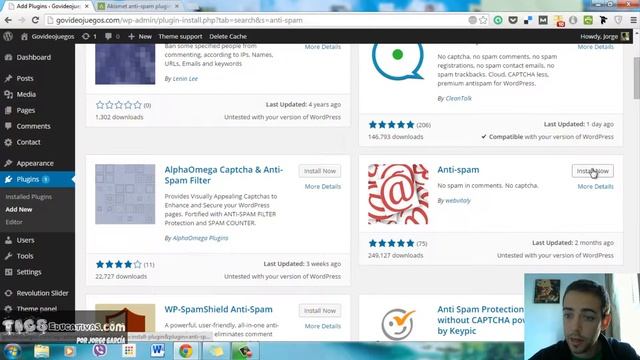
Task: Open the Govideojuegos site home icon
Action: tap(24, 36)
